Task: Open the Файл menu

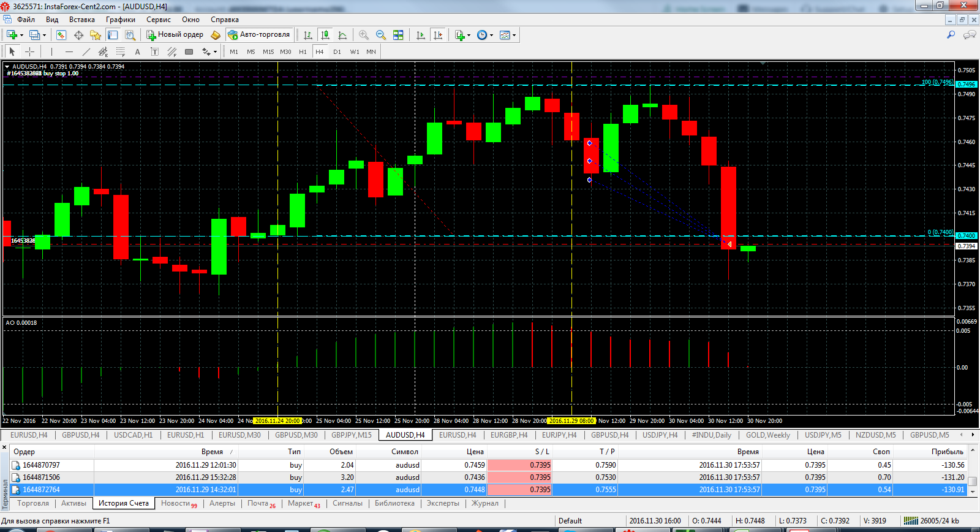Action: 26,20
